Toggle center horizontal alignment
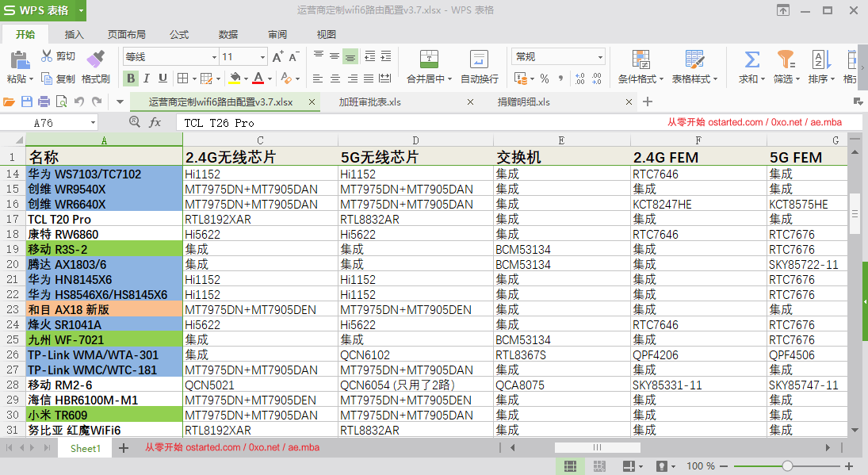868x475 pixels. click(x=335, y=79)
